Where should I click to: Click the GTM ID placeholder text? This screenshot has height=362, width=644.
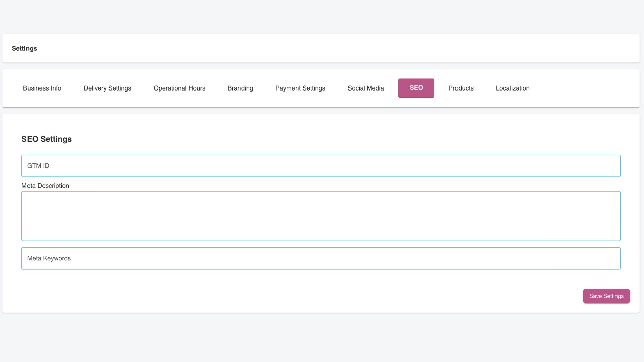click(x=38, y=166)
